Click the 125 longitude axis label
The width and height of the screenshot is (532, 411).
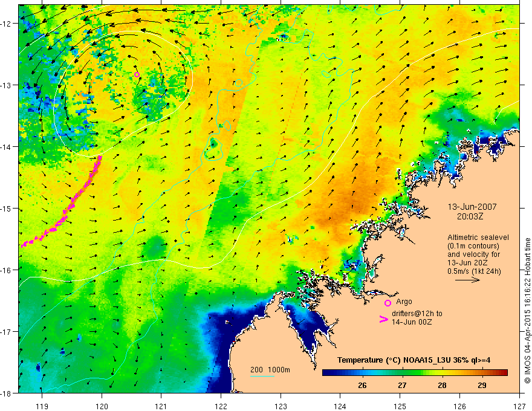pyautogui.click(x=400, y=406)
